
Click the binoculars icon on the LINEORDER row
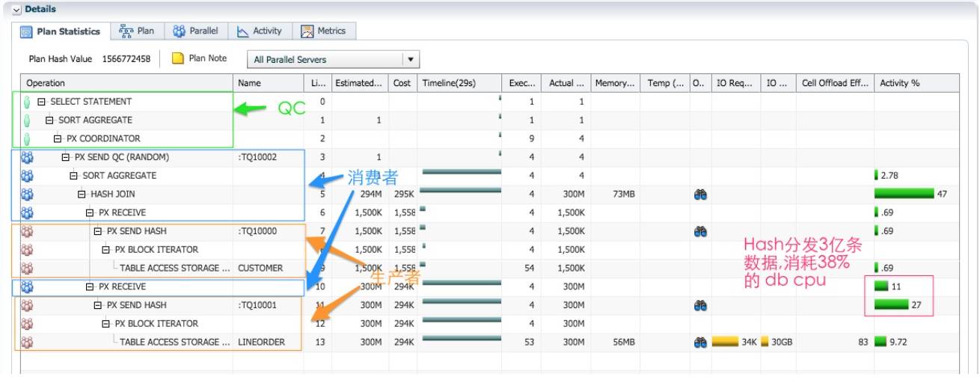tap(700, 342)
